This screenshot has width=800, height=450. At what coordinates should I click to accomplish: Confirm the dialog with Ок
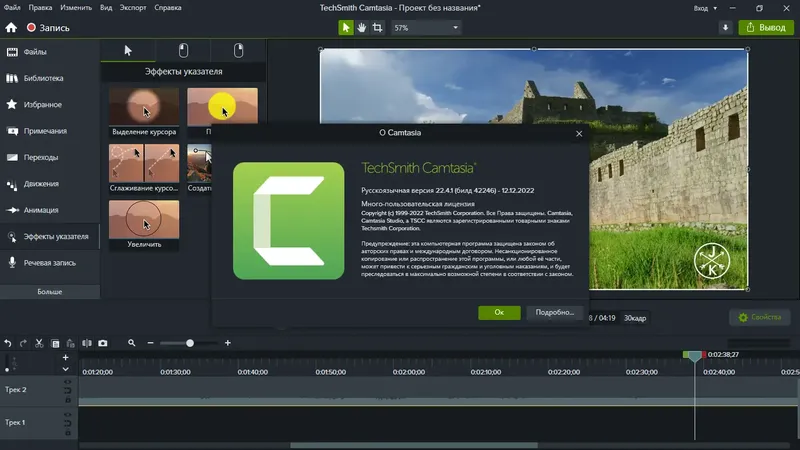(x=499, y=312)
